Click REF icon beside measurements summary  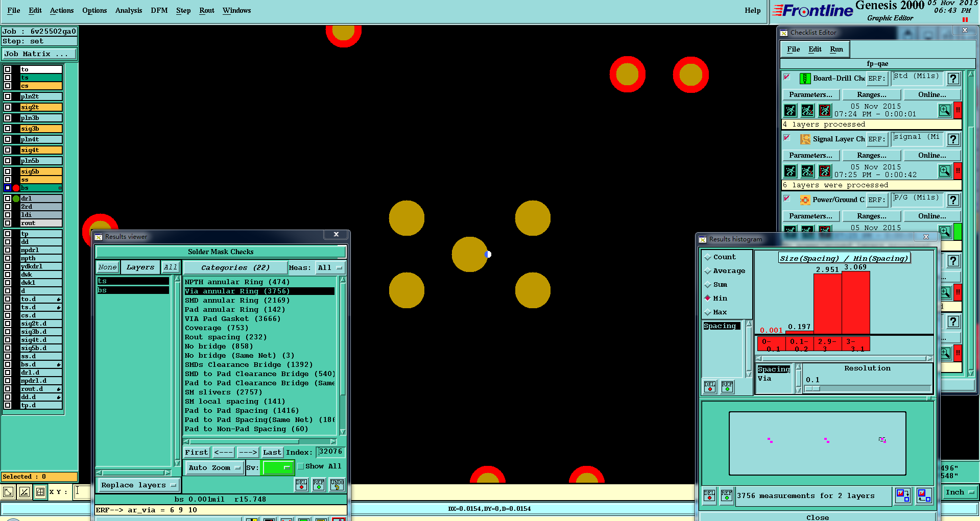coord(727,496)
